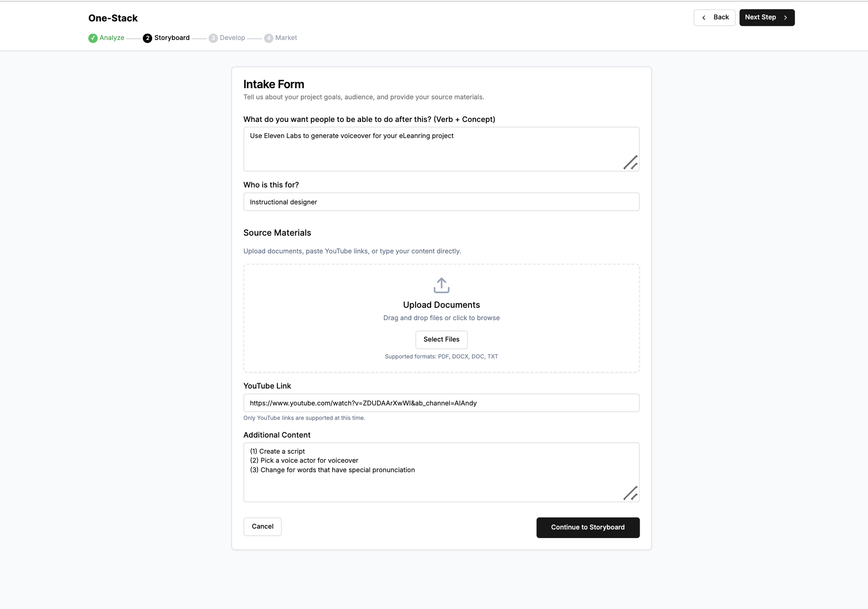Viewport: 868px width, 609px height.
Task: Open the Develop step label
Action: [x=232, y=38]
